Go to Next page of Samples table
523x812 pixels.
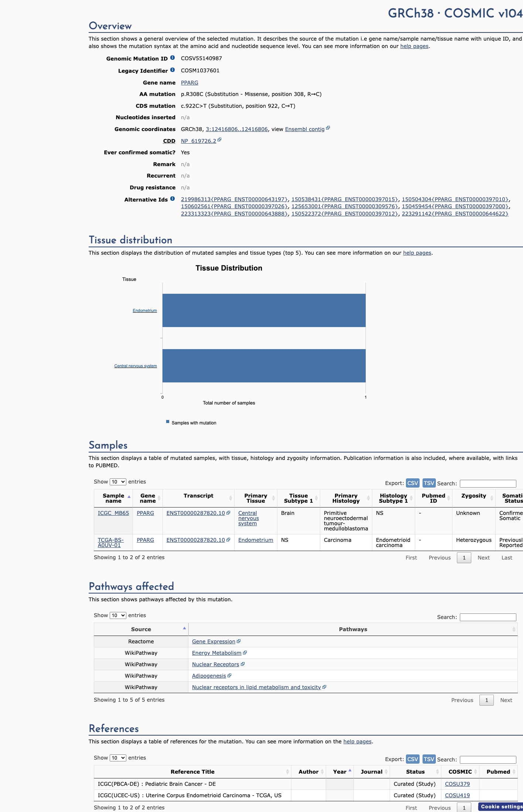pyautogui.click(x=483, y=558)
